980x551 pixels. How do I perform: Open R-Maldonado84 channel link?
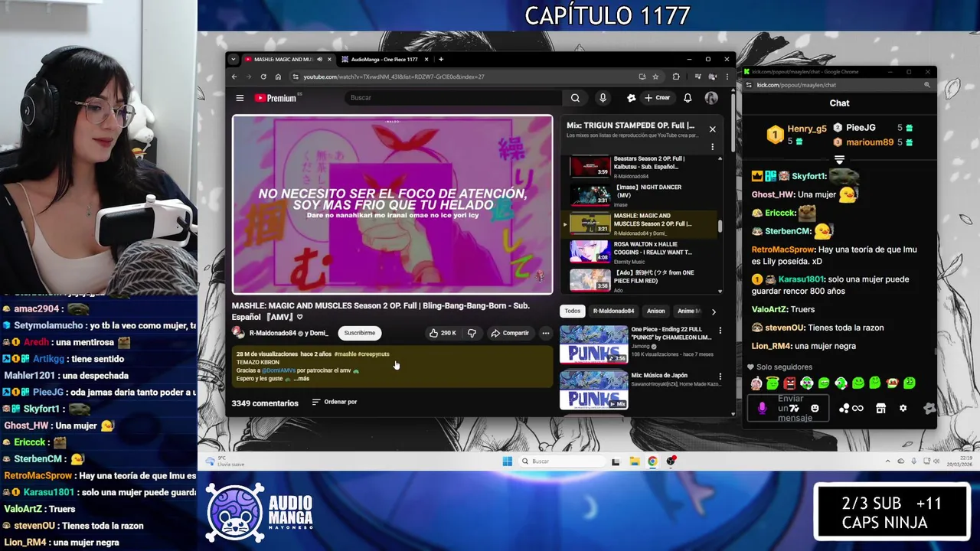(272, 333)
